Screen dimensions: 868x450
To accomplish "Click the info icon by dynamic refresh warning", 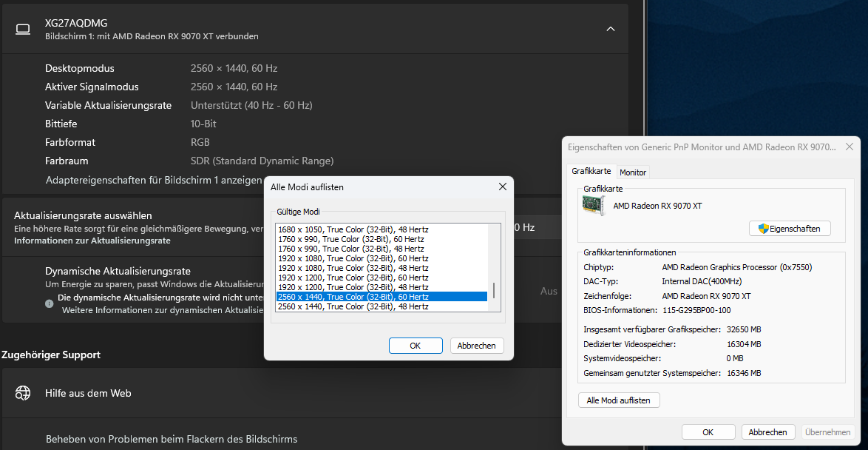I will (x=50, y=303).
